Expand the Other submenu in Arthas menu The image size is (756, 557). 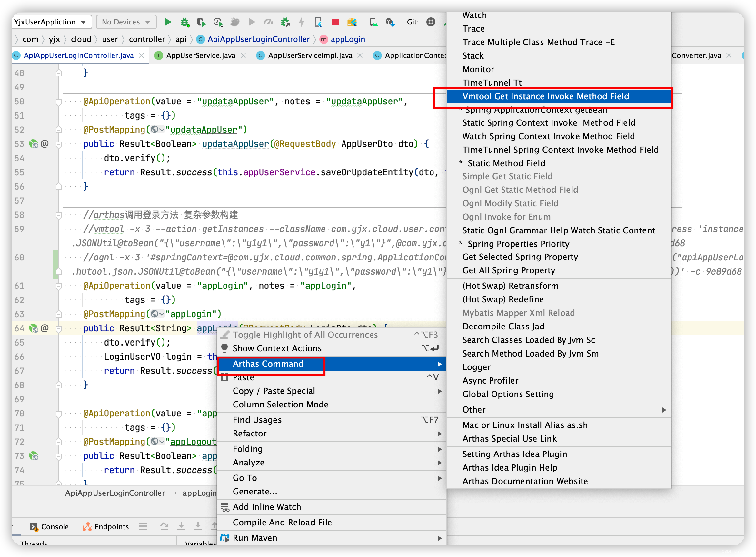(x=559, y=410)
